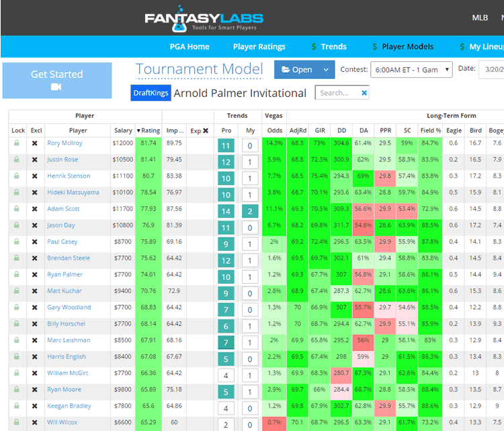504x431 pixels.
Task: Toggle Adam Scott's My trends box showing 2
Action: click(250, 211)
